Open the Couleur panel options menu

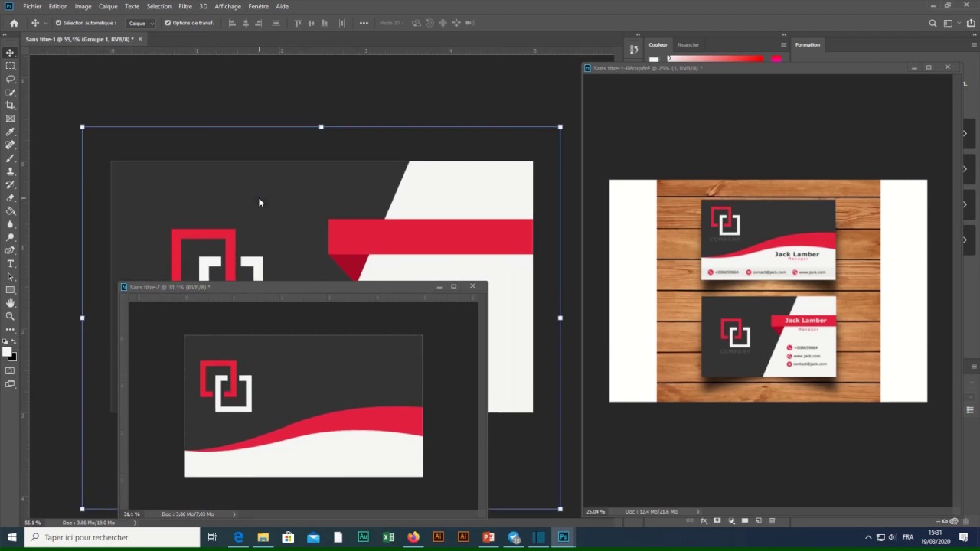click(x=783, y=44)
